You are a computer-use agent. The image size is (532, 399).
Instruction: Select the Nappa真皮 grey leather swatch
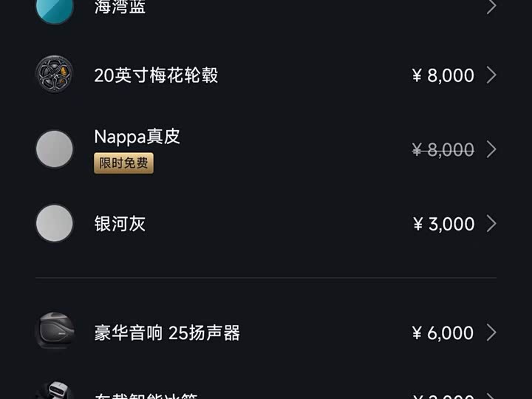pos(55,149)
